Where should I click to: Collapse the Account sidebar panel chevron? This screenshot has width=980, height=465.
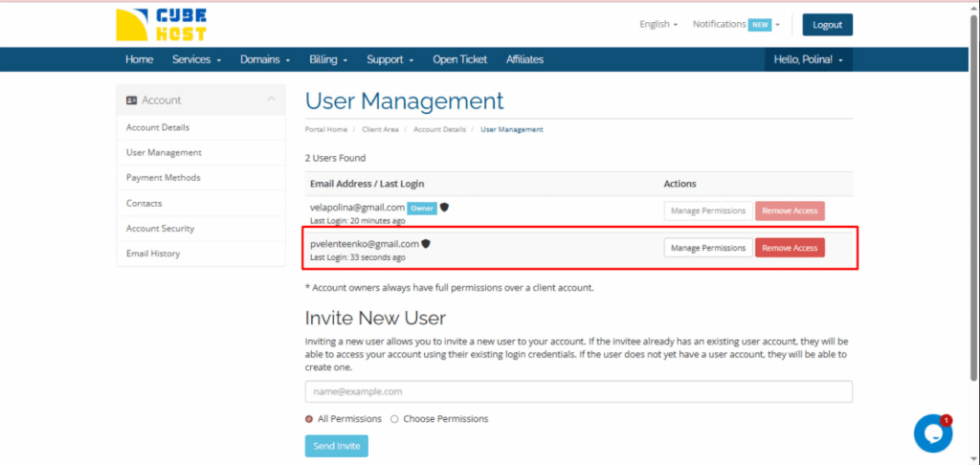(x=271, y=100)
